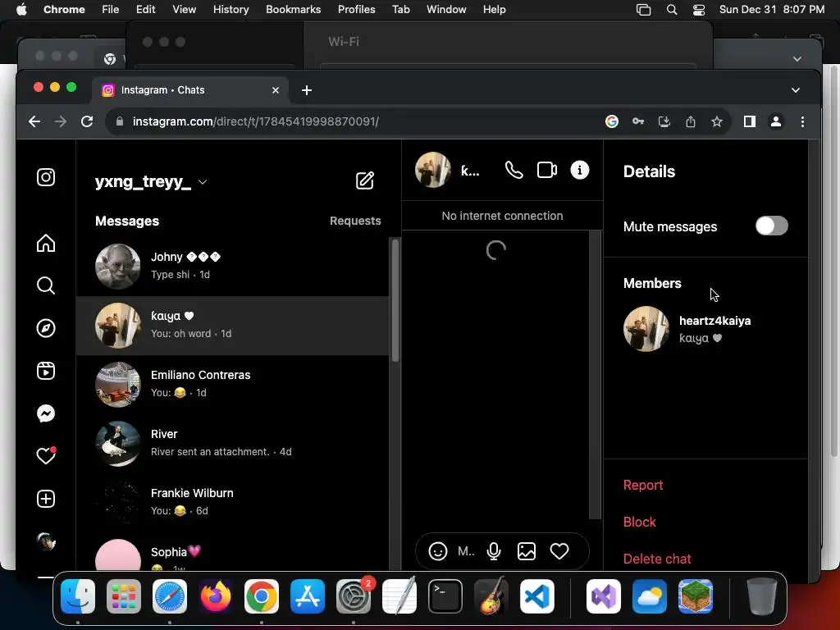This screenshot has width=840, height=630.
Task: Click the Block button
Action: (x=640, y=522)
